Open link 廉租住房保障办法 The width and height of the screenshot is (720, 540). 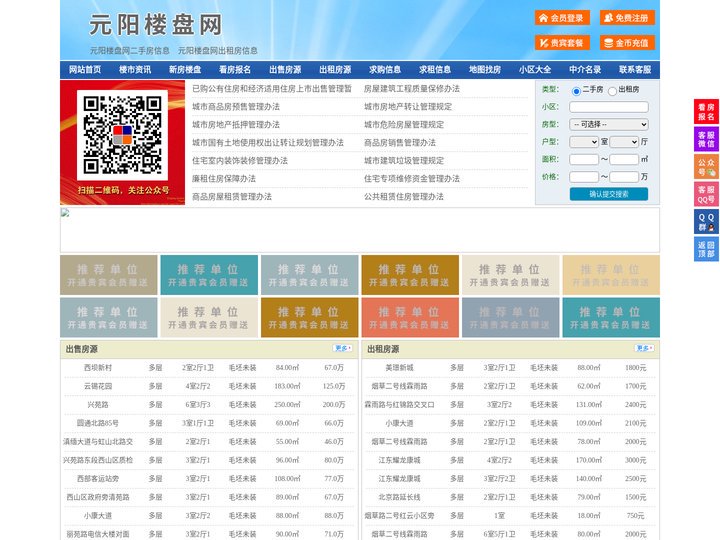(x=224, y=179)
